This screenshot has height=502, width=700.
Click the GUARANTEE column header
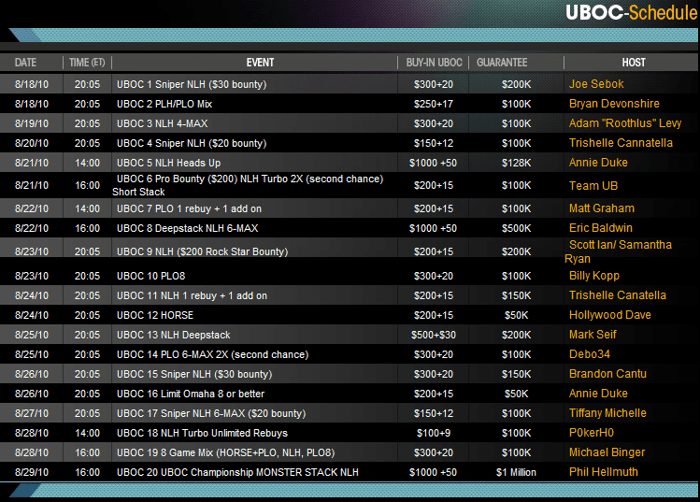(x=502, y=63)
